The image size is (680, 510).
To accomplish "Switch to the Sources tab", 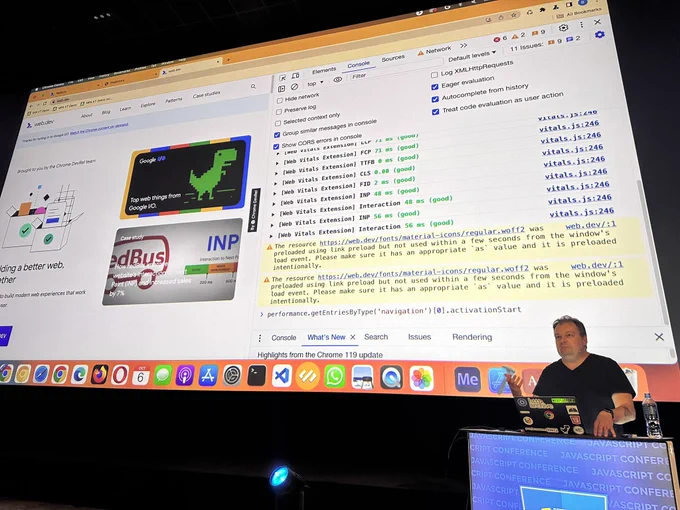I will [393, 59].
